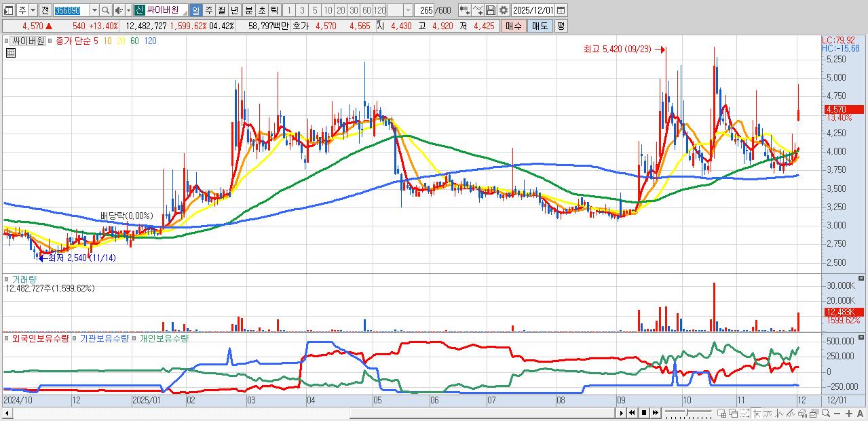
Task: Click the stock code input field 356890
Action: (71, 10)
